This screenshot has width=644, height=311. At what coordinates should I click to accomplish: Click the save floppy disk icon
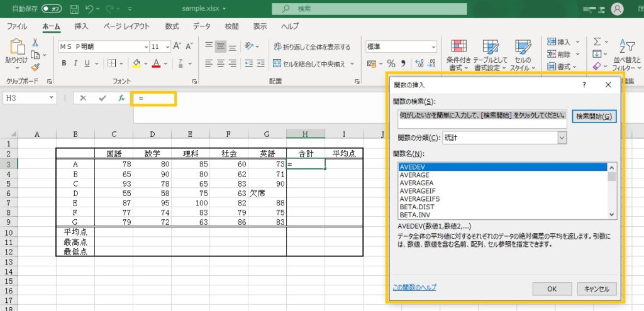74,9
